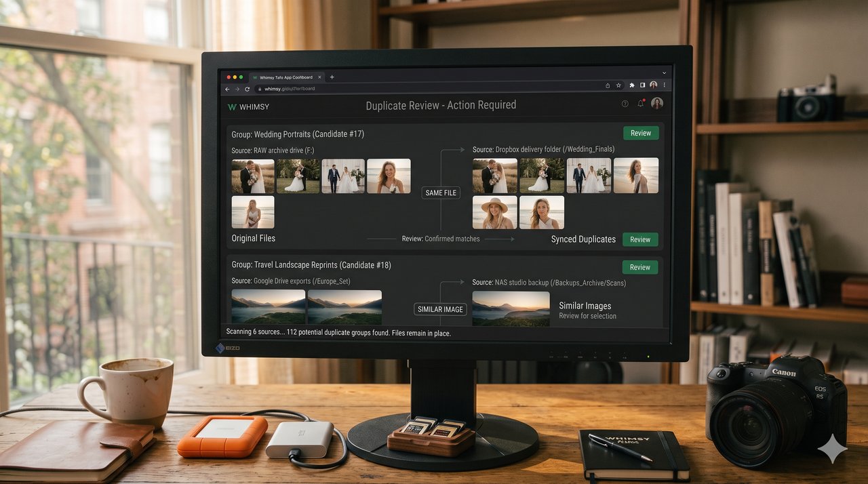Click 'Review: Confirmed matches' text

click(441, 239)
